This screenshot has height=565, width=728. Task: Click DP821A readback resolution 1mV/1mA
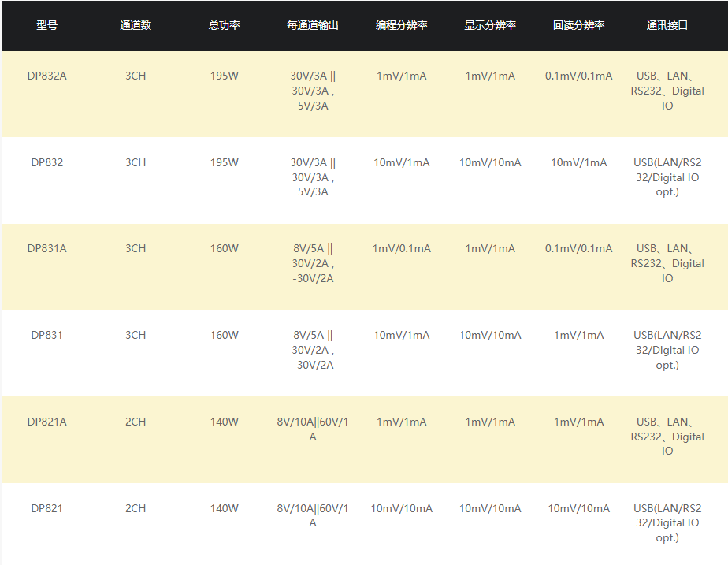coord(579,422)
